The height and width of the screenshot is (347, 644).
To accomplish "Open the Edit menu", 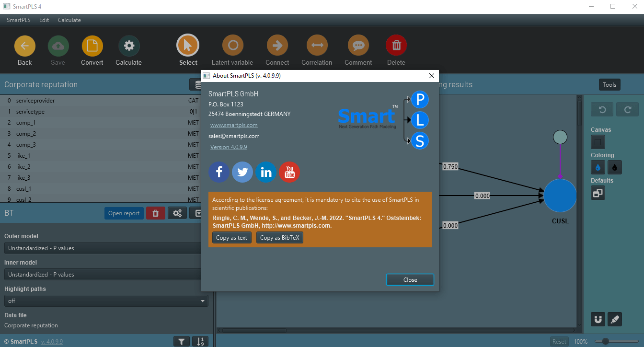I will pos(44,20).
